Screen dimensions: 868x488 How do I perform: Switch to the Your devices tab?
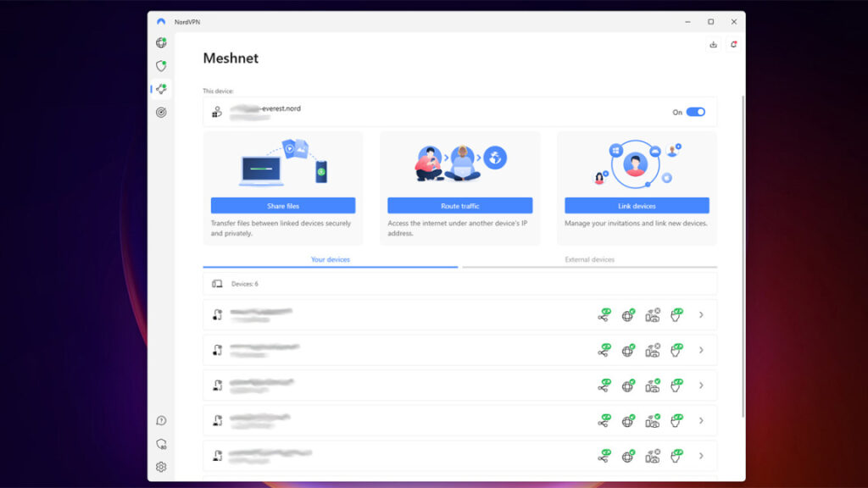[x=331, y=259]
